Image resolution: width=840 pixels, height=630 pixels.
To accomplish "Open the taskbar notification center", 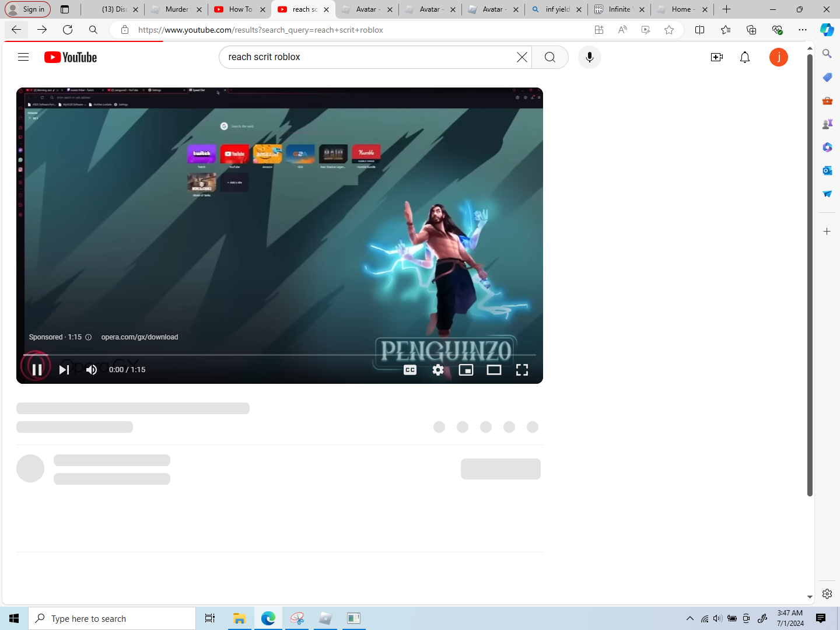I will [x=821, y=618].
